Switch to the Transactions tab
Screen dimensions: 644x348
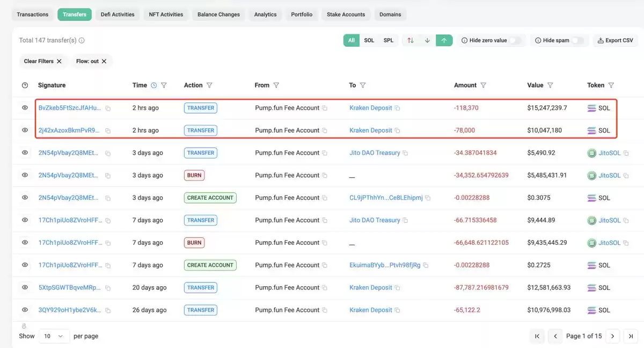click(33, 15)
